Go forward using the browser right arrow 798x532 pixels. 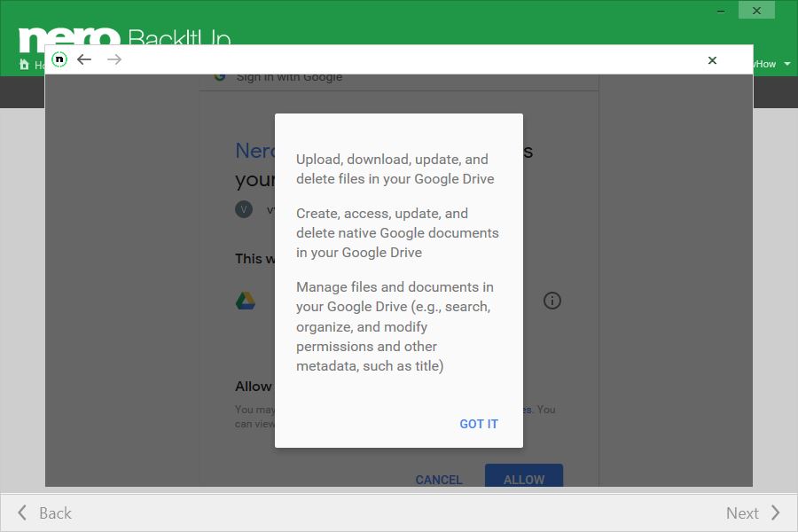pos(114,59)
